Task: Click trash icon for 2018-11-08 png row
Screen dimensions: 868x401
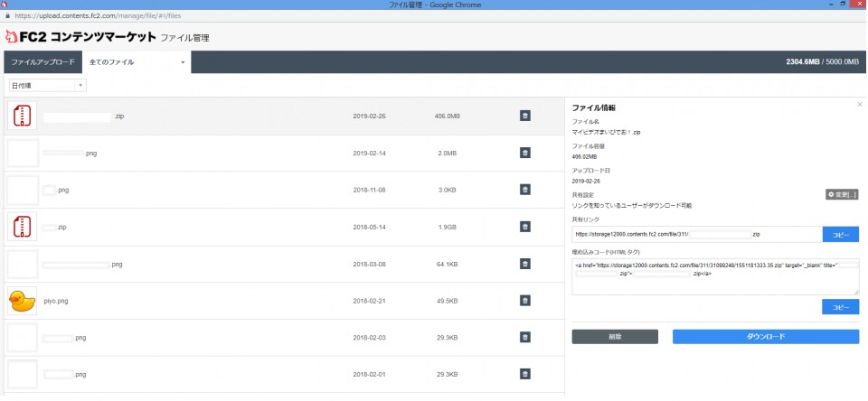Action: tap(524, 190)
